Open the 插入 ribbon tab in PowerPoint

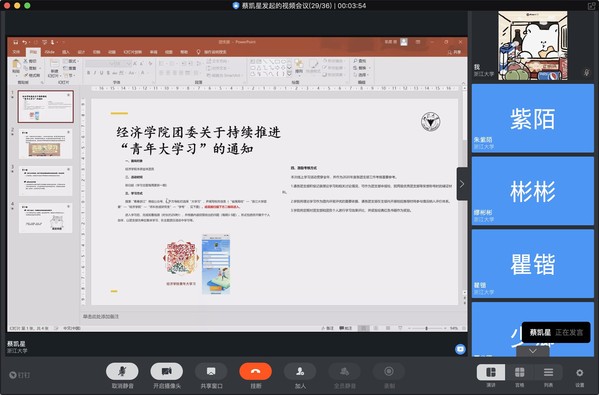pyautogui.click(x=66, y=52)
